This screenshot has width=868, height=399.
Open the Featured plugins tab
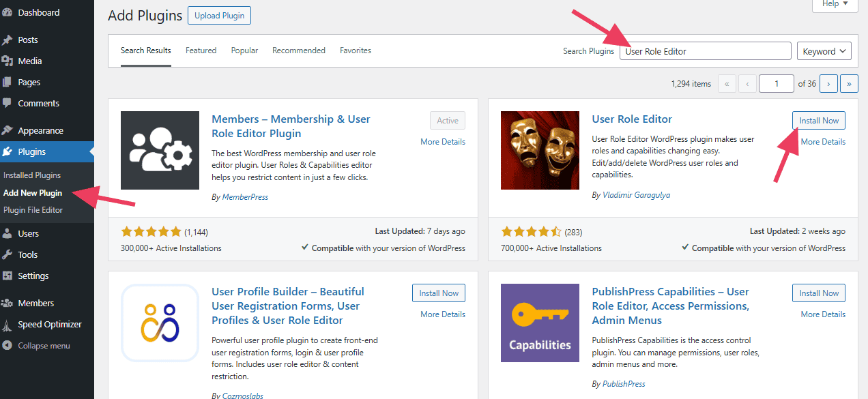(201, 50)
